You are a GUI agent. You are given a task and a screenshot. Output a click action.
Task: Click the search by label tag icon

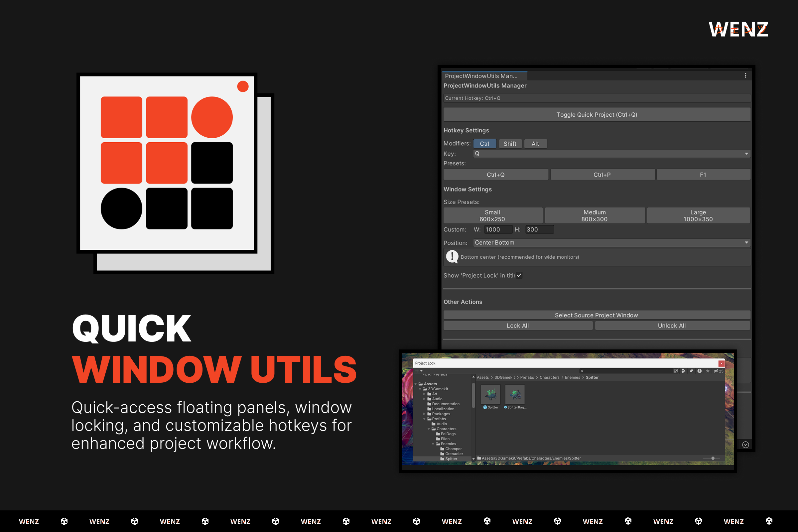tap(692, 371)
